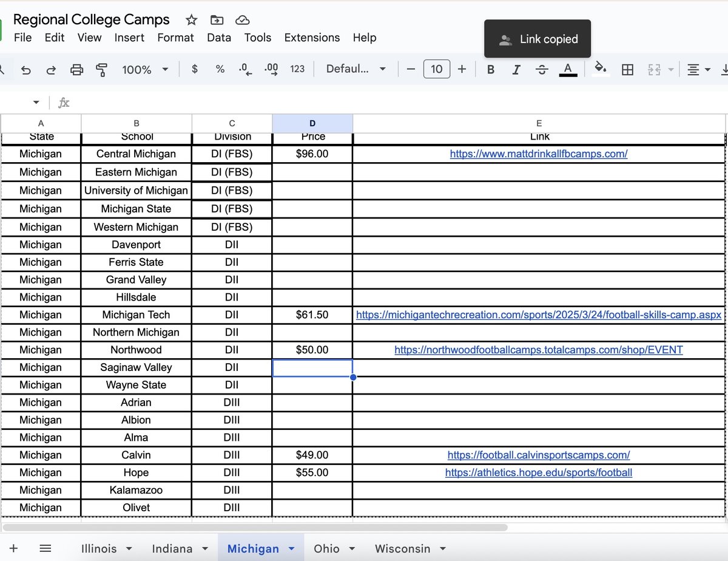Switch to the Ohio sheet tab
Viewport: 728px width, 561px height.
[x=326, y=548]
